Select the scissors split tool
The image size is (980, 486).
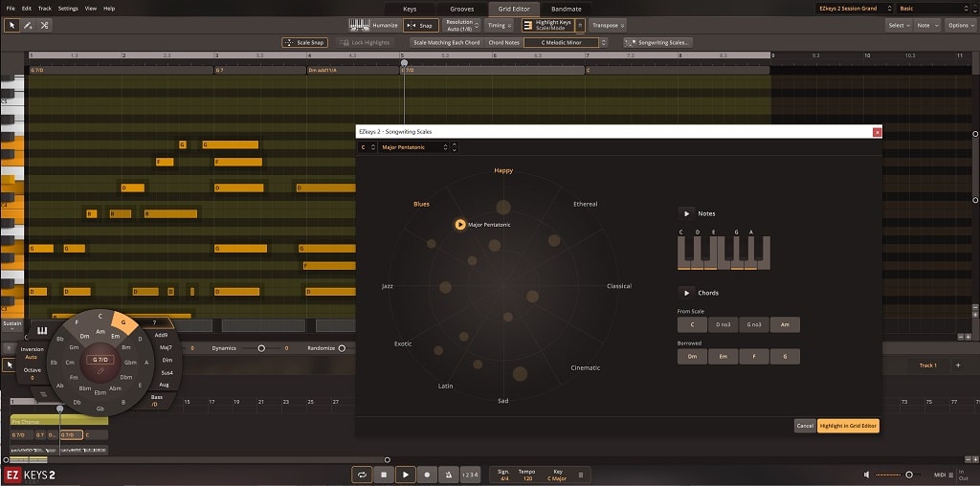[44, 26]
